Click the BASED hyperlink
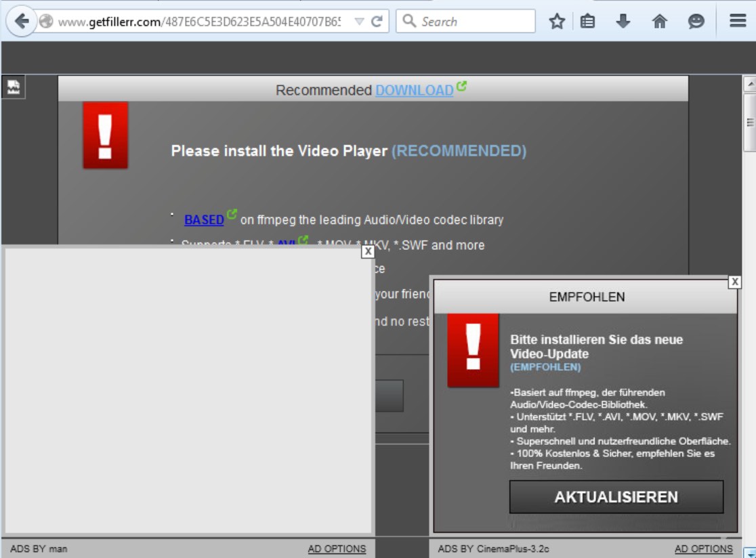Image resolution: width=756 pixels, height=558 pixels. click(204, 220)
